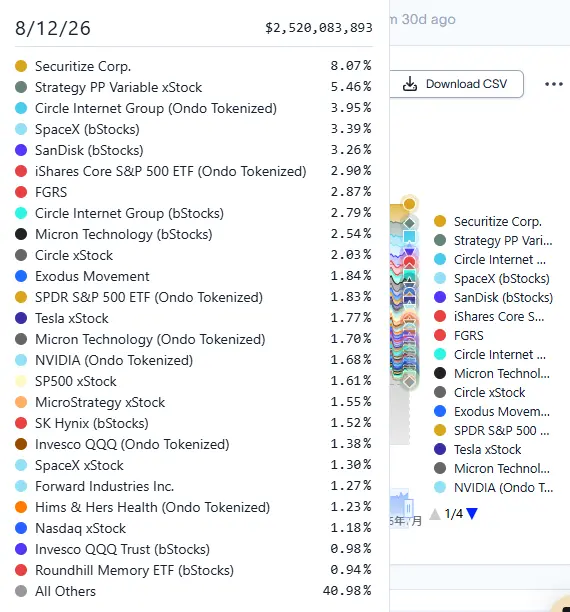Click the Download CSV button
This screenshot has height=612, width=570.
point(456,84)
